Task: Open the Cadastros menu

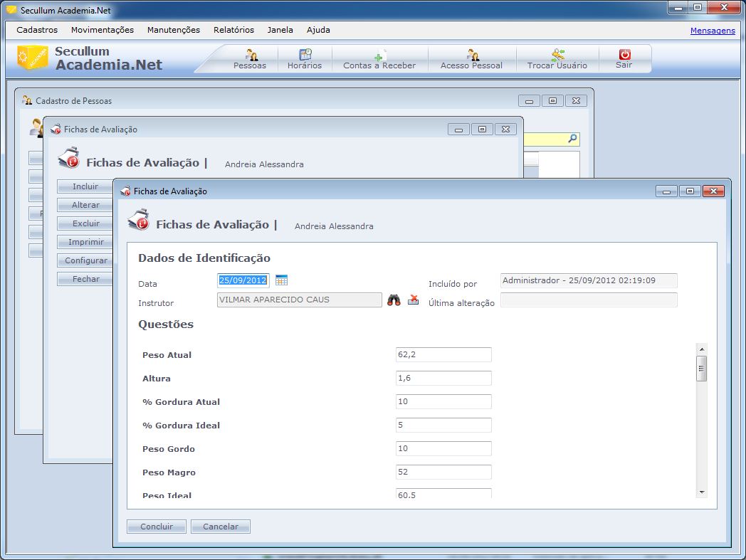Action: click(x=37, y=30)
